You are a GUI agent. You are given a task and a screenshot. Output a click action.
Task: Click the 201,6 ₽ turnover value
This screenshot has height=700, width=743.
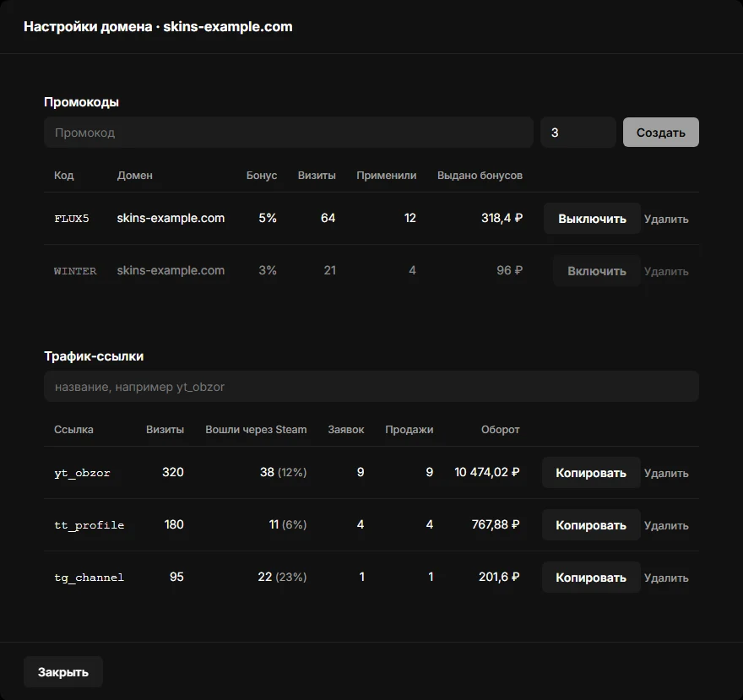coord(499,577)
